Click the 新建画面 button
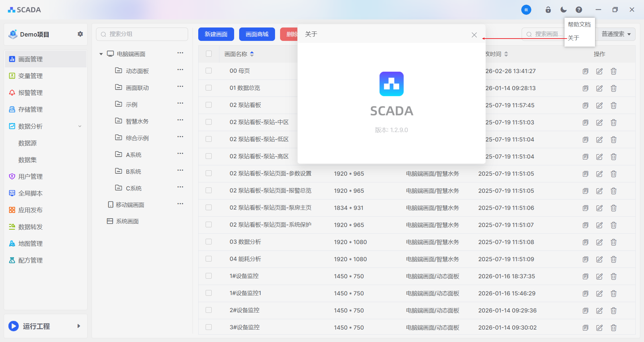644x342 pixels. pos(216,34)
